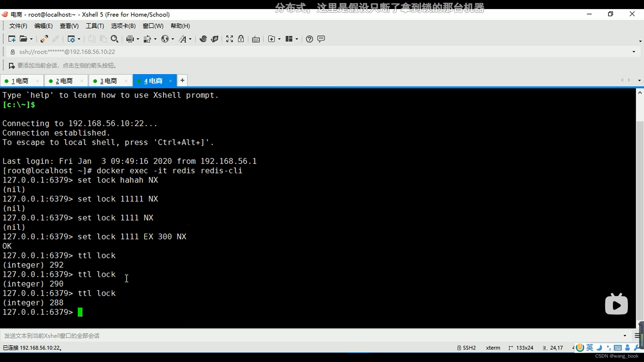Toggle Full Screen mode icon

tap(229, 39)
